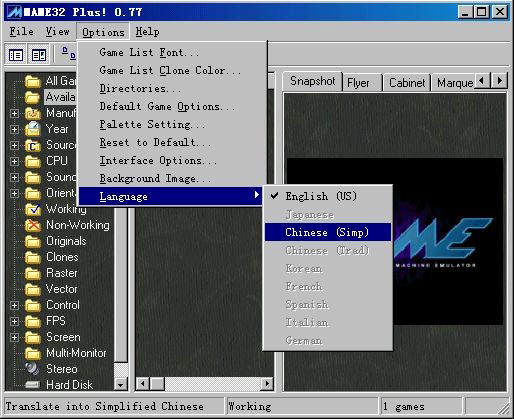
Task: Toggle the screenshot area toolbar icon
Action: (x=39, y=55)
